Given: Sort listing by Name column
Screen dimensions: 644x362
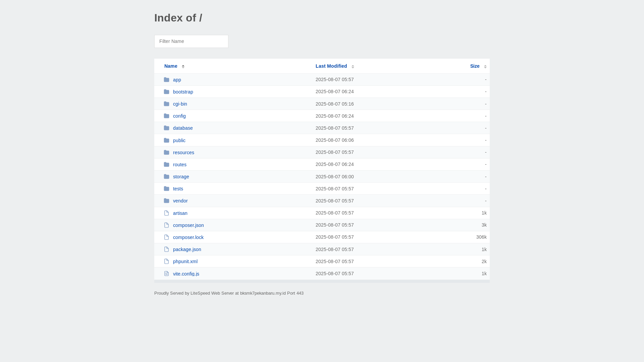Looking at the screenshot, I should click(x=171, y=66).
